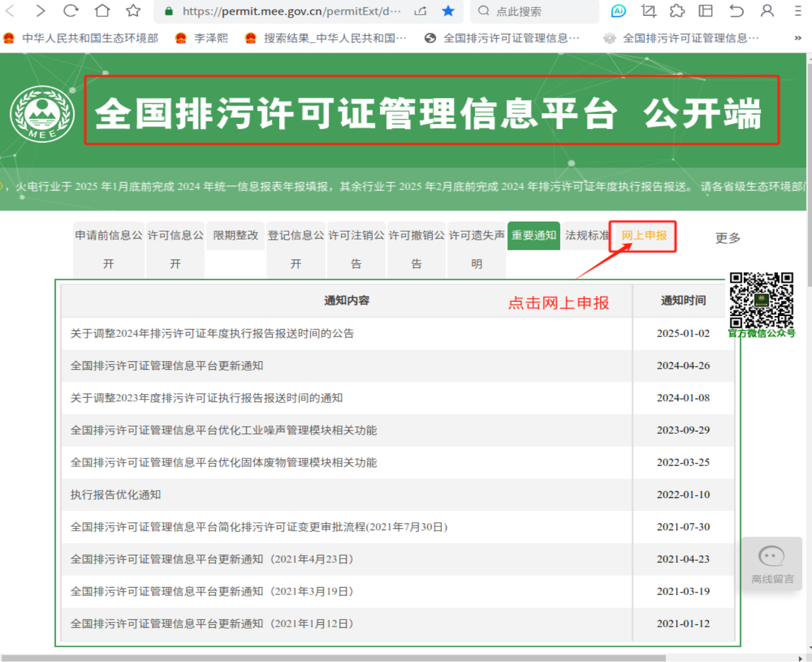Image resolution: width=812 pixels, height=662 pixels.
Task: Click the horizontal scrollbar at page bottom
Action: click(x=333, y=658)
